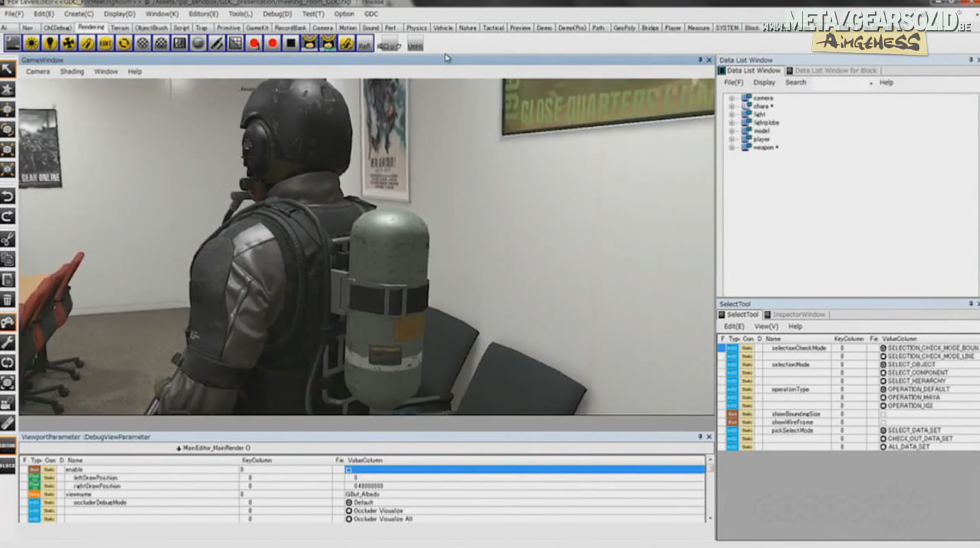Click the EDITOR icon at sidebar bottom
Screen dimensions: 980x548
[x=8, y=445]
